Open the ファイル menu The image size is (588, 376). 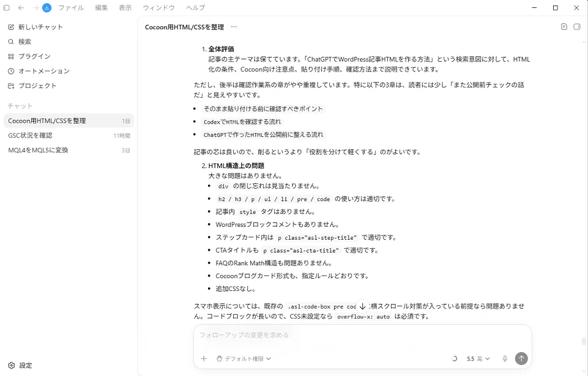click(x=71, y=7)
